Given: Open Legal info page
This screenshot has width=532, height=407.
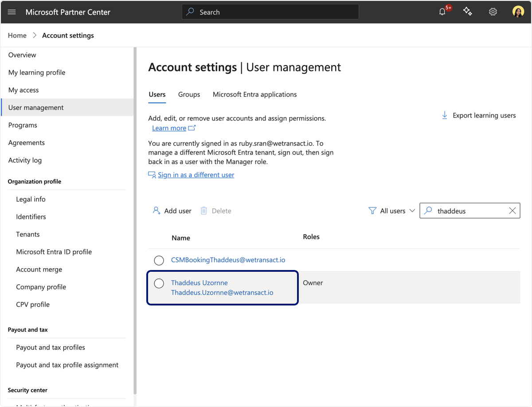Looking at the screenshot, I should 31,199.
